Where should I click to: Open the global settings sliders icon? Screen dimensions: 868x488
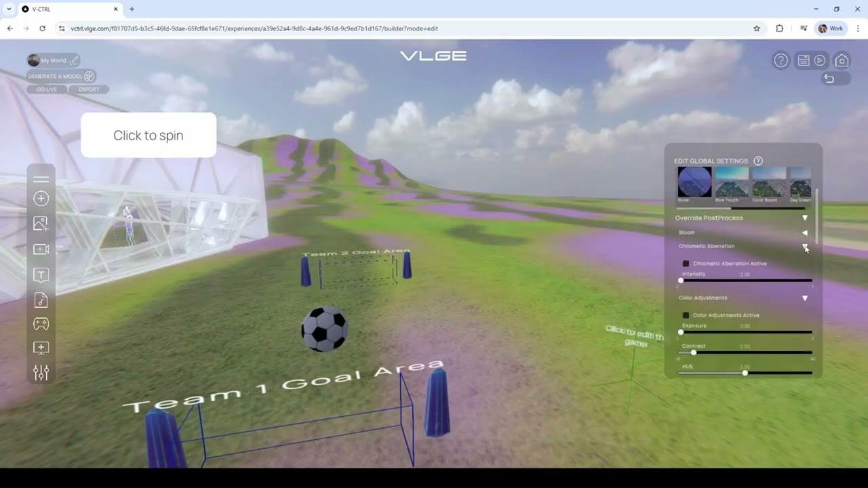41,372
